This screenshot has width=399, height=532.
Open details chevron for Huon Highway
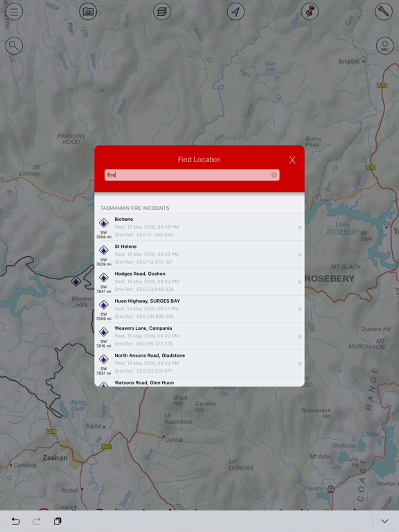pos(299,309)
